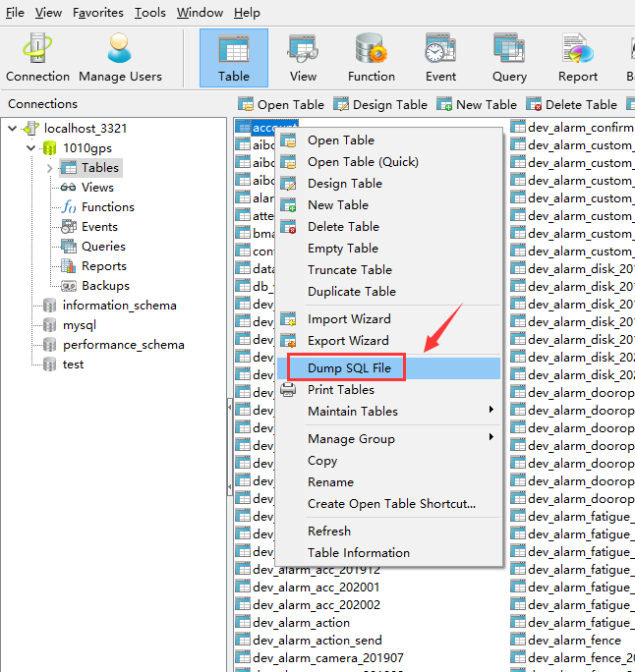Open Backups node in tree
The width and height of the screenshot is (635, 672).
tap(95, 286)
